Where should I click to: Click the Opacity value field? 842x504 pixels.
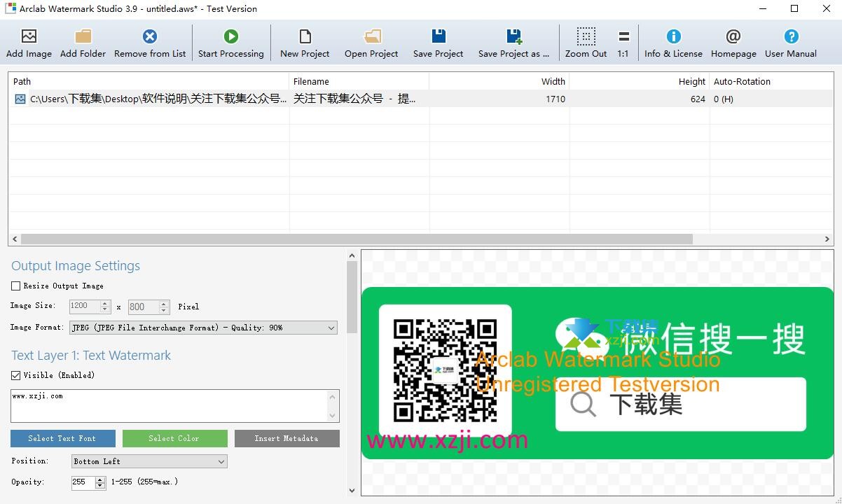82,482
